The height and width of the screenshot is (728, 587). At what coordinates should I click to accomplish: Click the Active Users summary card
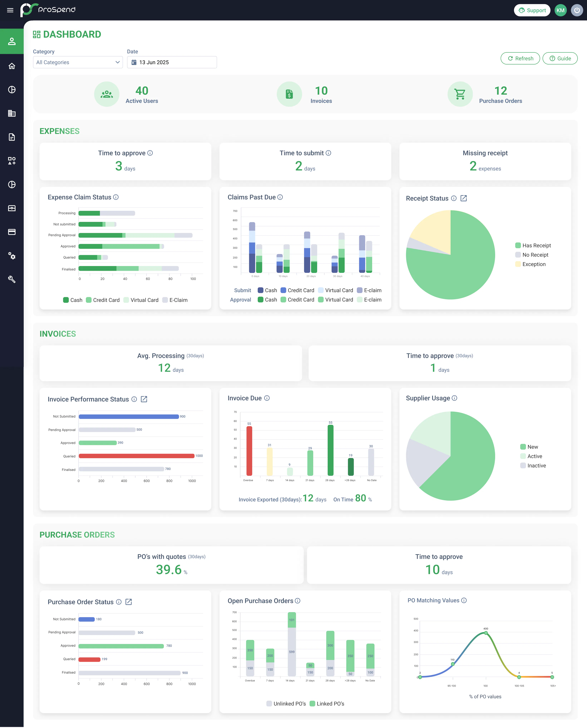click(126, 94)
